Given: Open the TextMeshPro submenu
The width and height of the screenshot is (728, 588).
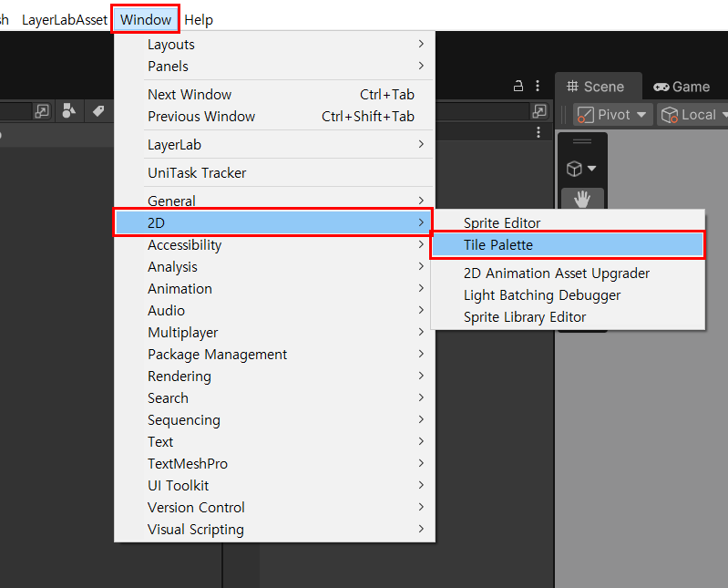Looking at the screenshot, I should click(274, 463).
